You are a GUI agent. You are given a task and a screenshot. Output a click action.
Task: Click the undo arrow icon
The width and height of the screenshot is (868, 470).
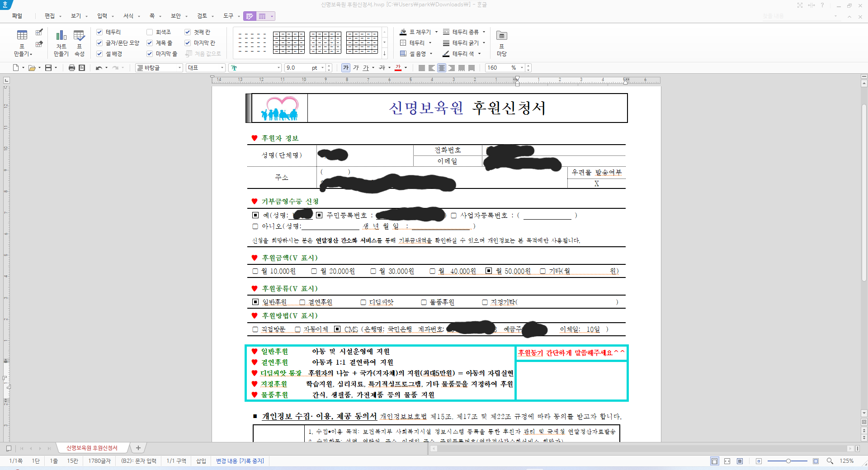tap(99, 68)
